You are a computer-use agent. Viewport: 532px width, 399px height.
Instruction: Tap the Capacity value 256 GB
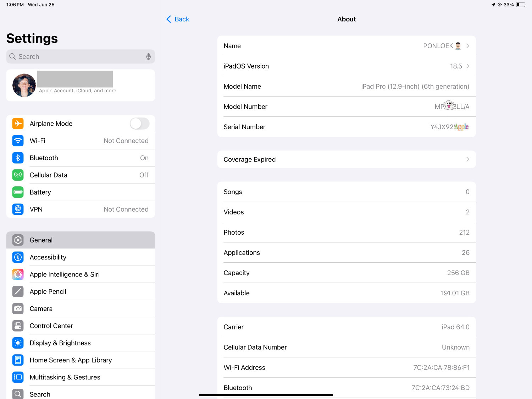pyautogui.click(x=458, y=273)
